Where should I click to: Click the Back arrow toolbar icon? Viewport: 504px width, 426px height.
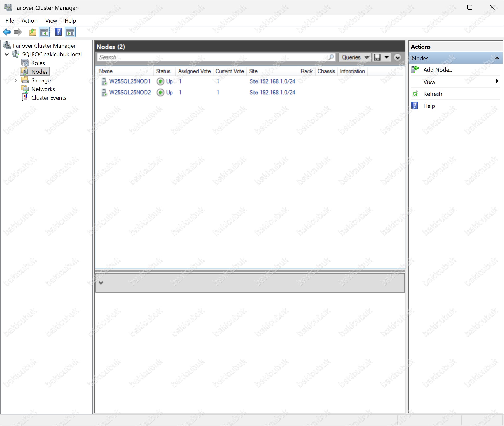[x=7, y=32]
